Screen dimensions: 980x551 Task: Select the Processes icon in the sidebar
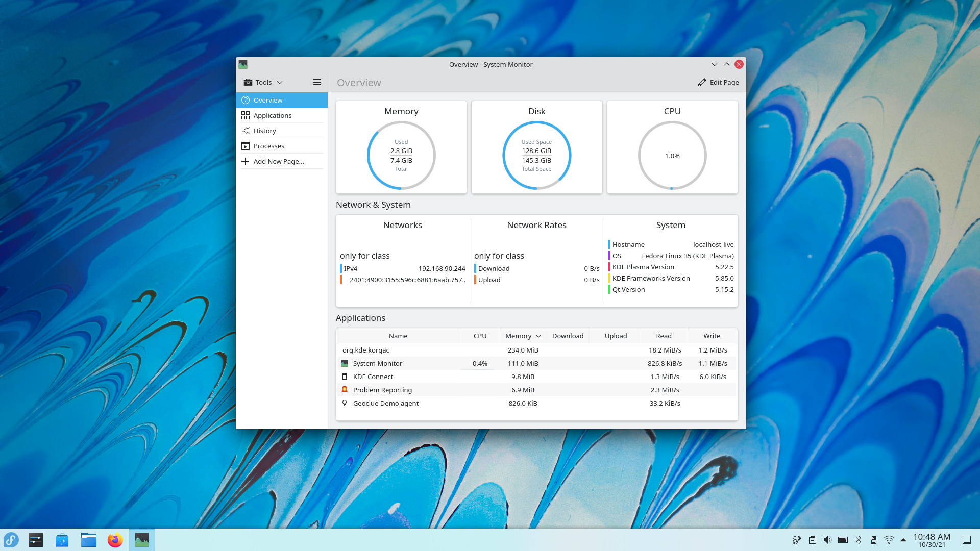[x=246, y=146]
